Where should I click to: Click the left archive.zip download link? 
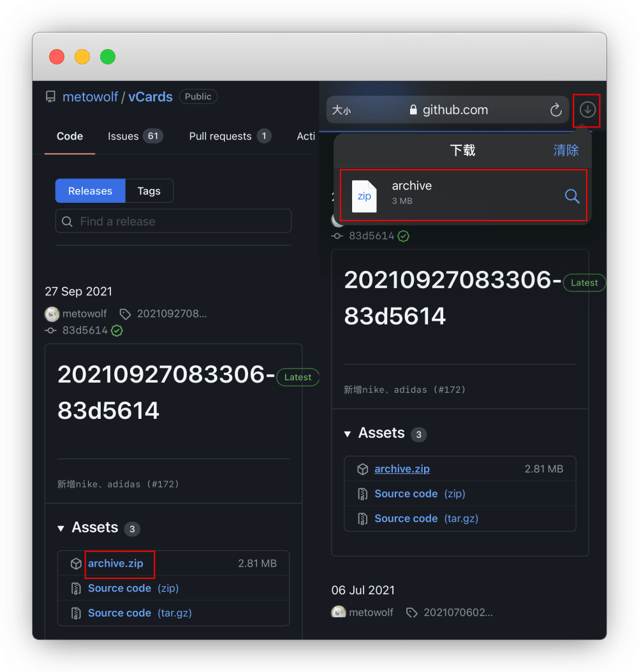[115, 564]
